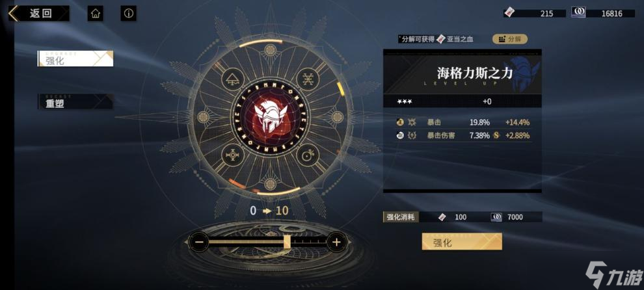
Task: Click the 分解 dismantle button
Action: tap(510, 39)
